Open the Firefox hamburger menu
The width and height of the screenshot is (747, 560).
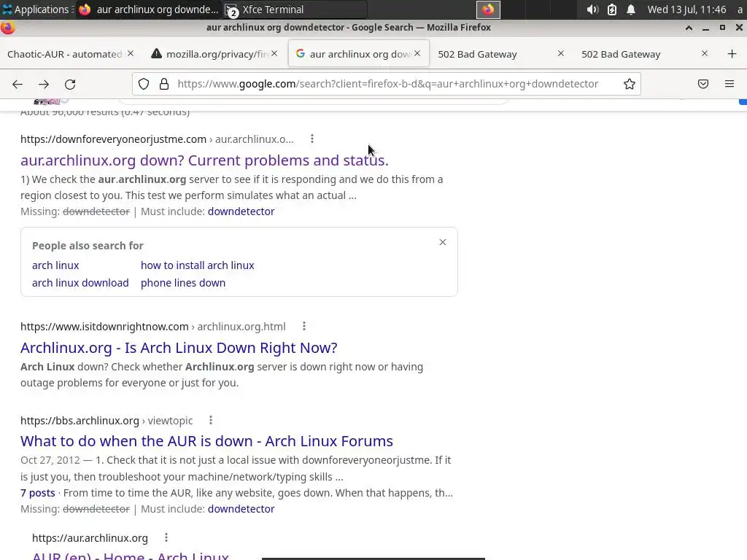pyautogui.click(x=729, y=85)
